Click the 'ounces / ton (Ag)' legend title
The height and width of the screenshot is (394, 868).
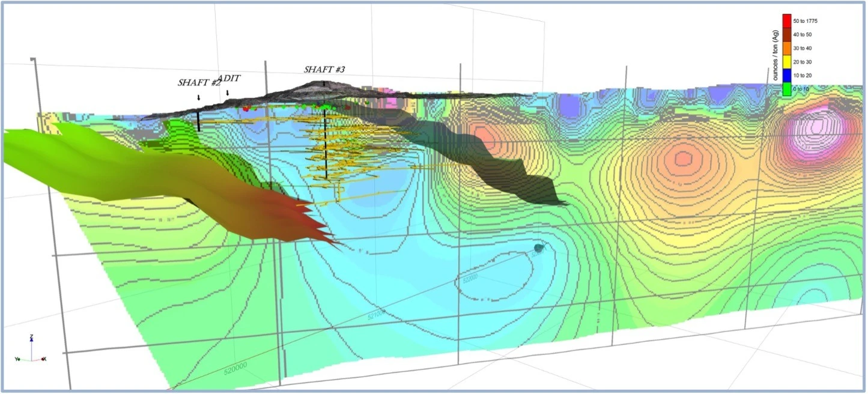tap(775, 56)
